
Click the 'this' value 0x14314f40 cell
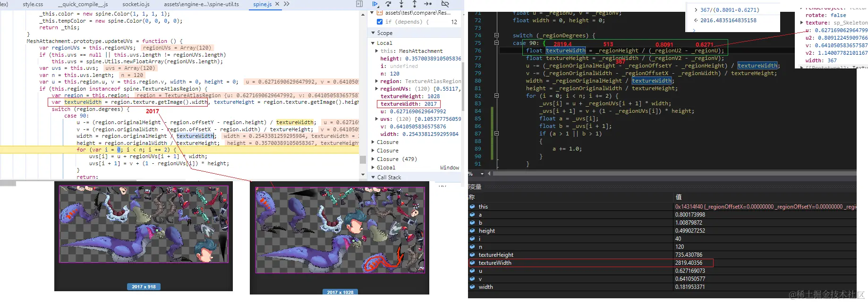[x=766, y=207]
